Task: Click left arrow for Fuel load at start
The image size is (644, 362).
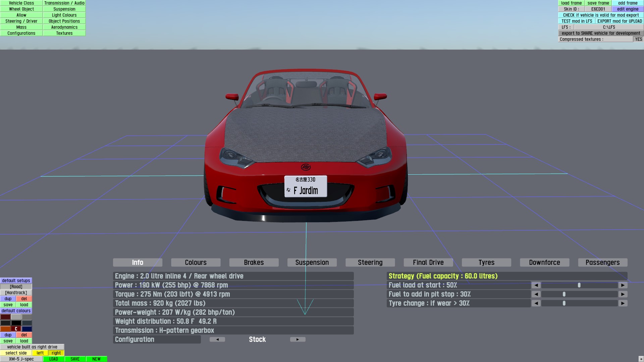Action: coord(536,285)
